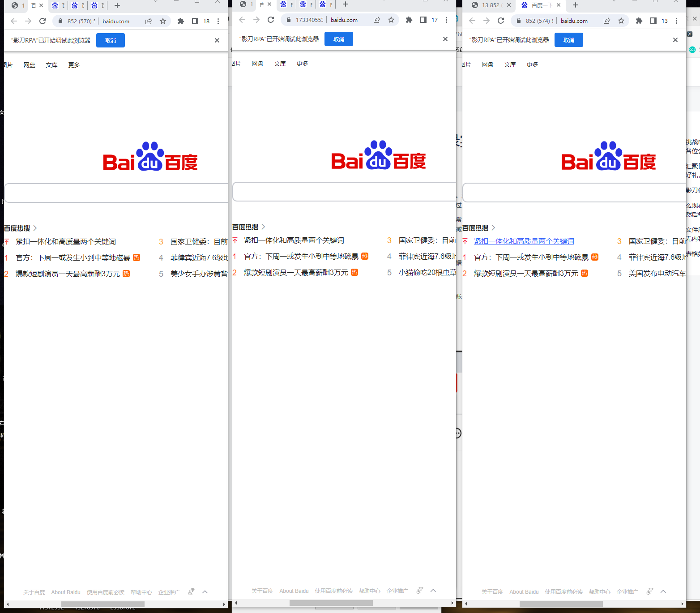The image size is (700, 613).
Task: Click 取消 on the left window's debug bar
Action: 111,40
